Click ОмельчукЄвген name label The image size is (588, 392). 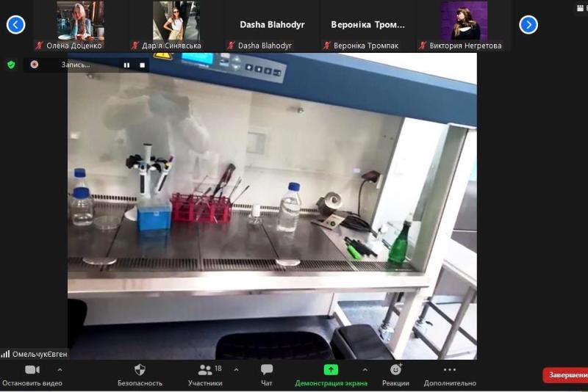coord(40,354)
